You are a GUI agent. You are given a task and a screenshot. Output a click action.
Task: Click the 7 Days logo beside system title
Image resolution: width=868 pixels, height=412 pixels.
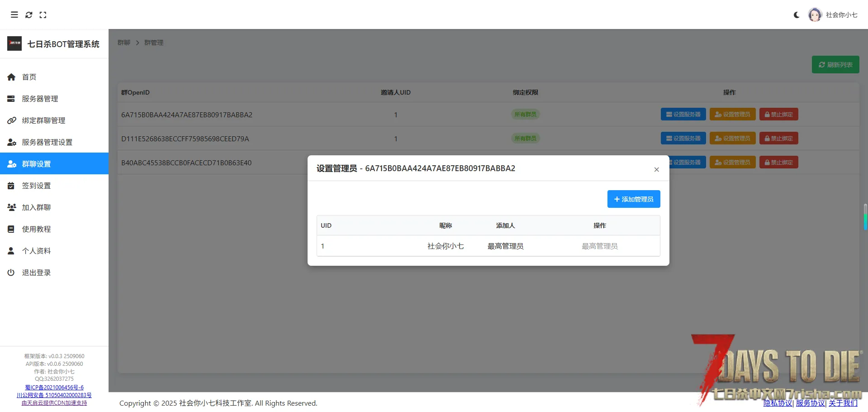pyautogui.click(x=14, y=43)
